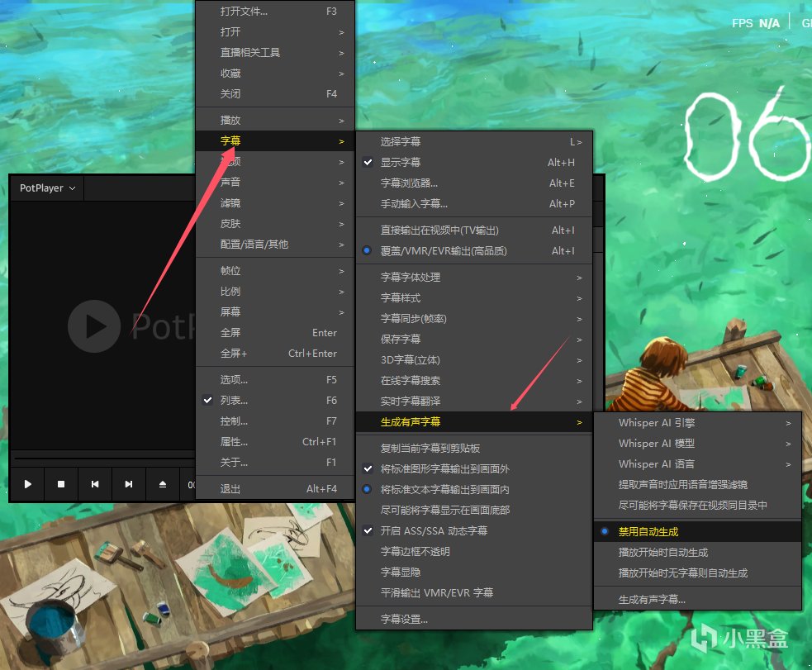Expand the 字幕样式 submenu
Screen dimensions: 812x670
(x=474, y=297)
